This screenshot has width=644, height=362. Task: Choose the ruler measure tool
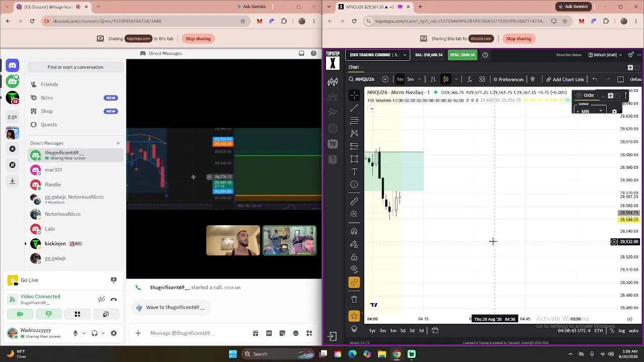click(354, 201)
